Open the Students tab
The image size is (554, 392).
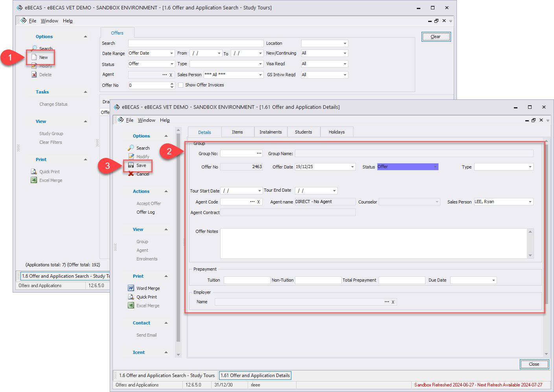(303, 132)
